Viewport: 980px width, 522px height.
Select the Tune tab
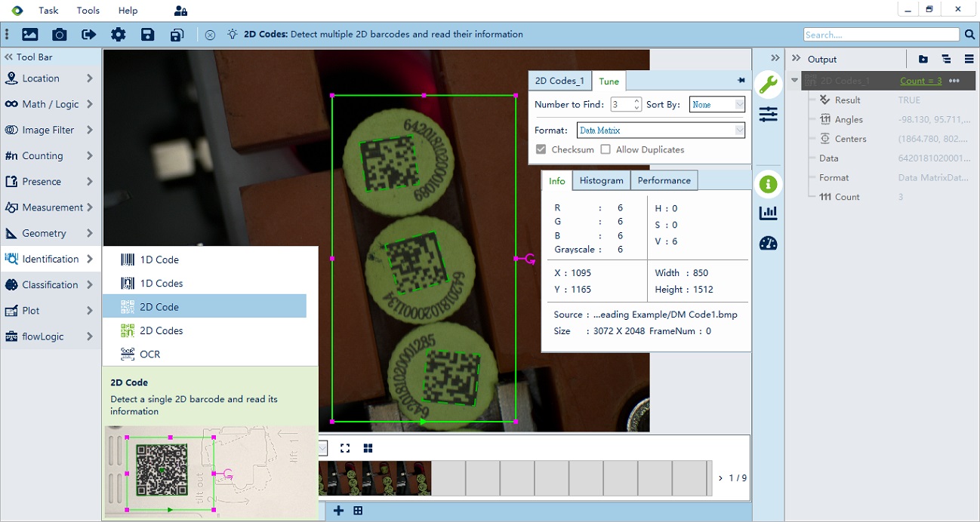pos(609,81)
